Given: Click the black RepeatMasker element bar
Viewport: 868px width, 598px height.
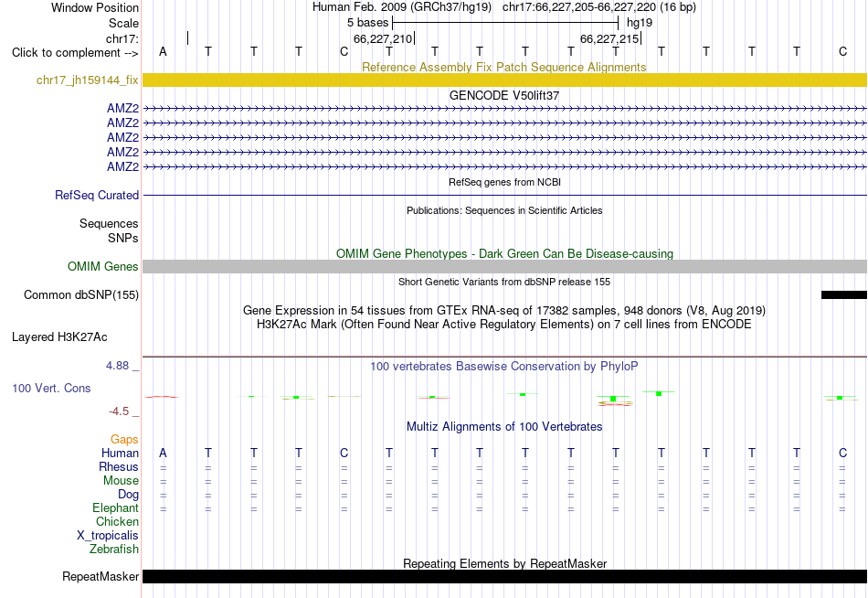Looking at the screenshot, I should 505,576.
